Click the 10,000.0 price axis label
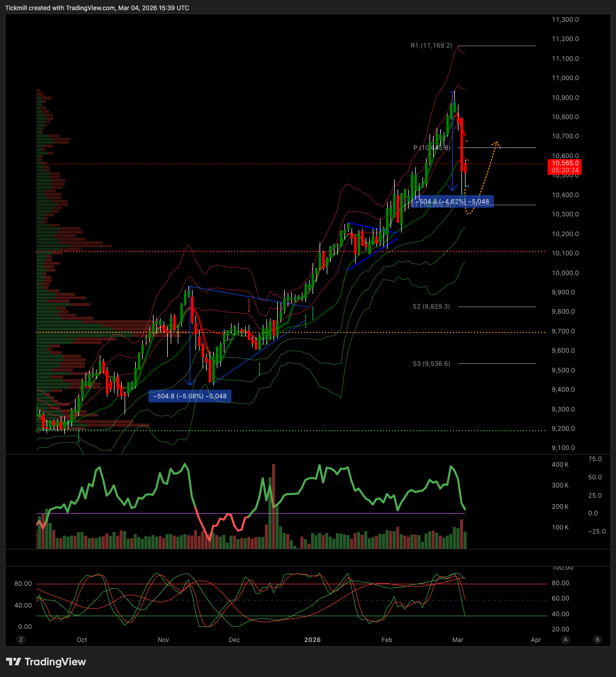616x677 pixels. (x=565, y=273)
